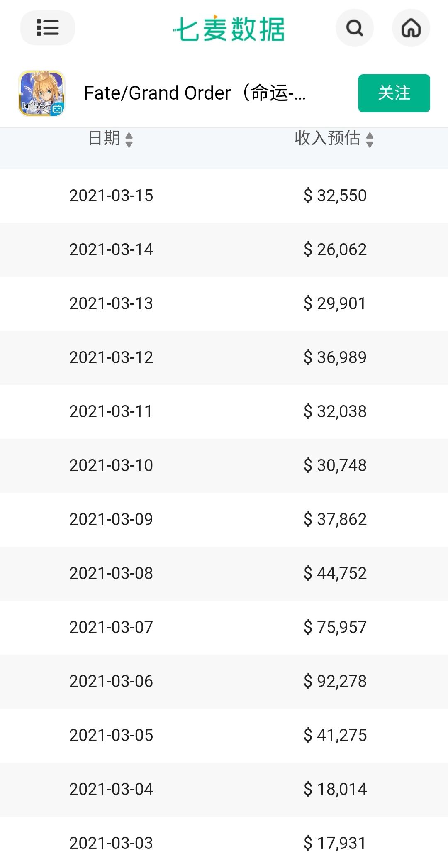
Task: Select the 2021-03-12 date entry
Action: tap(111, 357)
